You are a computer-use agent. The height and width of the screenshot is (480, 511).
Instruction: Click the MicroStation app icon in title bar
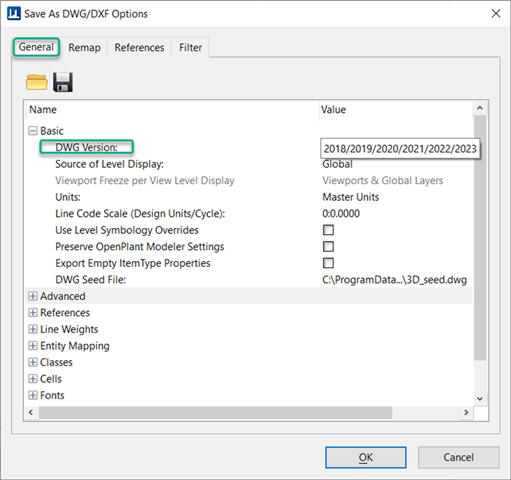pyautogui.click(x=14, y=14)
